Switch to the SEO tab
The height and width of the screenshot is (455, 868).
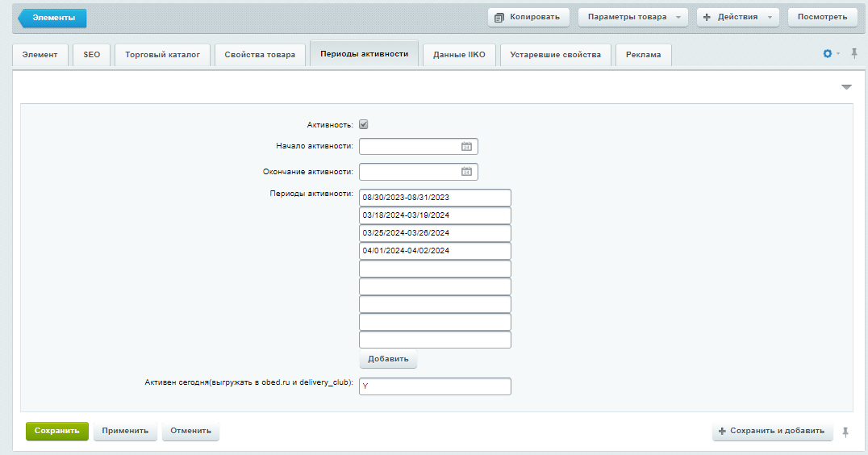(92, 55)
